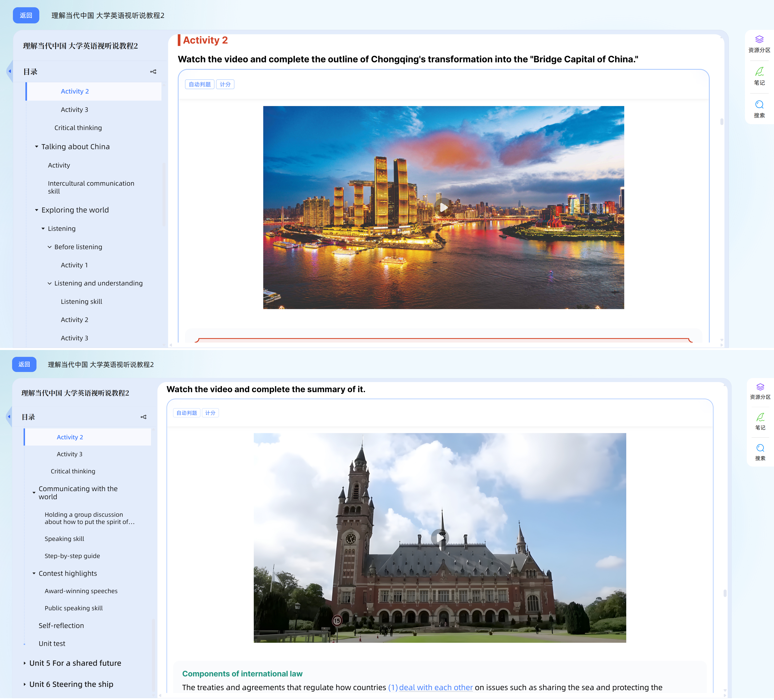Open the 资源分区 icon in the bottom screenshot
Screen dimensions: 774x700
(760, 391)
